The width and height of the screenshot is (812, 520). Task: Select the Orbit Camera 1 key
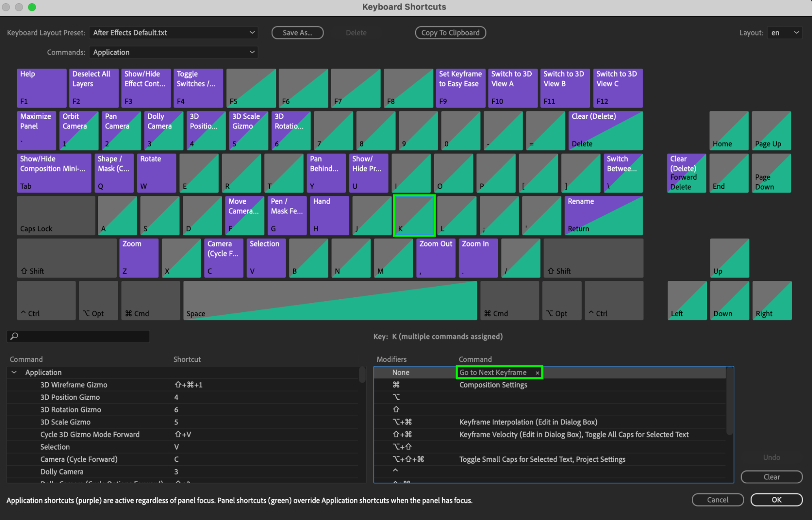tap(79, 131)
